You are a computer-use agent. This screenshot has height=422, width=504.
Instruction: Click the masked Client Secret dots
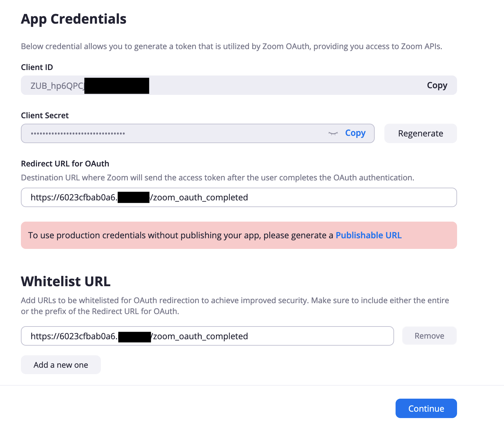(78, 133)
